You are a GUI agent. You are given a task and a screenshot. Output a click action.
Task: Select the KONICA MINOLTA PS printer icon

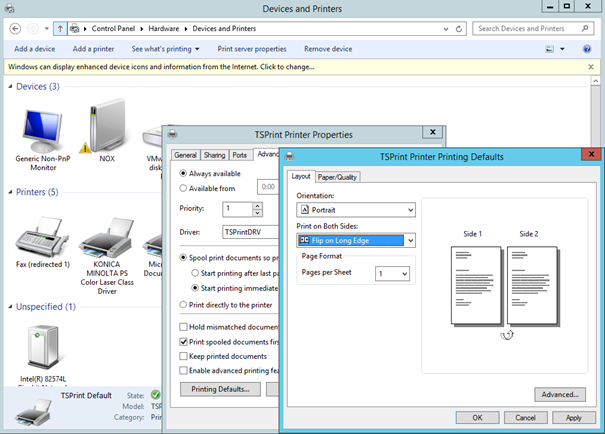click(106, 240)
